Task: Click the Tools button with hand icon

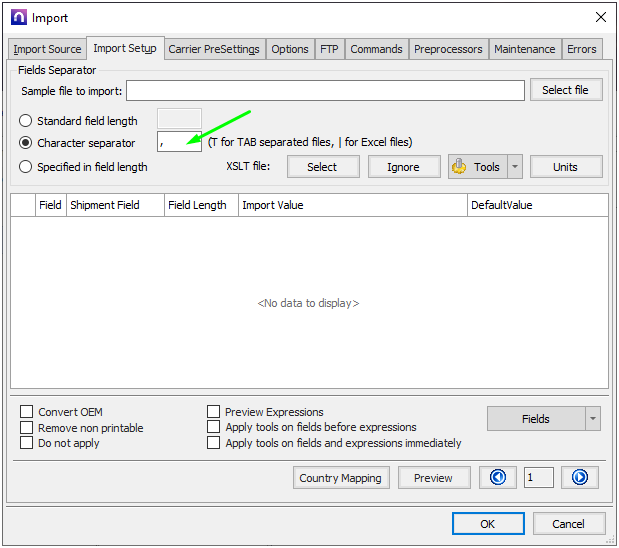Action: [x=477, y=167]
